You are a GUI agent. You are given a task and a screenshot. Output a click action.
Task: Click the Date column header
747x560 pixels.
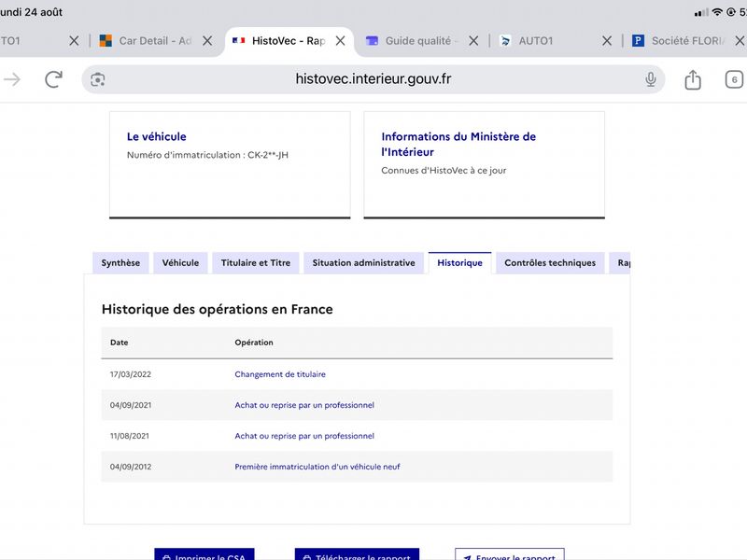pyautogui.click(x=120, y=343)
